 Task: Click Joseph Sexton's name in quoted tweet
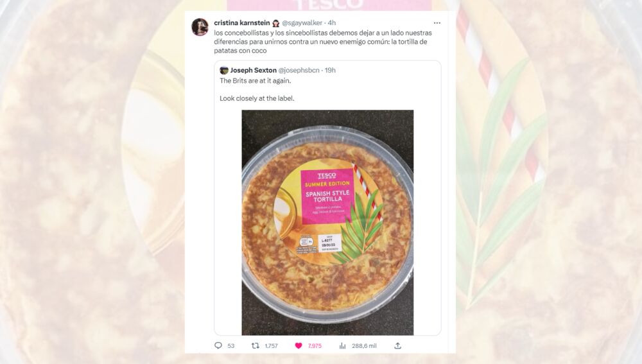tap(254, 70)
